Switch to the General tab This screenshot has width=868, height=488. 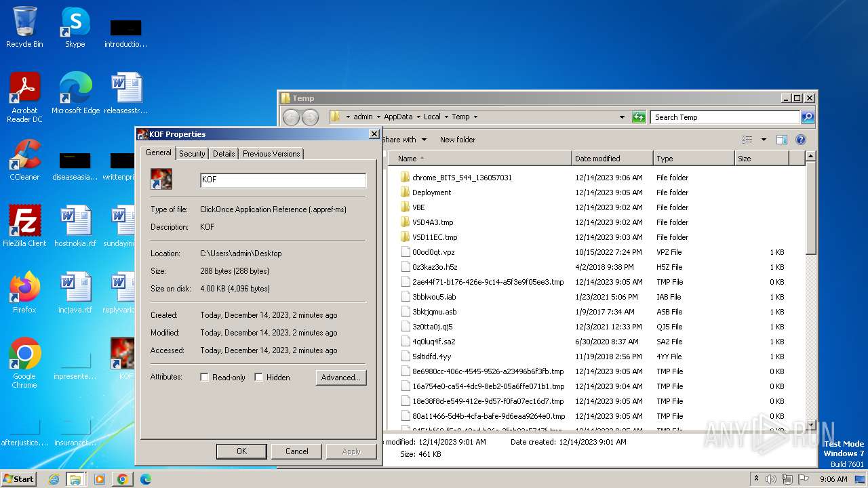click(159, 152)
